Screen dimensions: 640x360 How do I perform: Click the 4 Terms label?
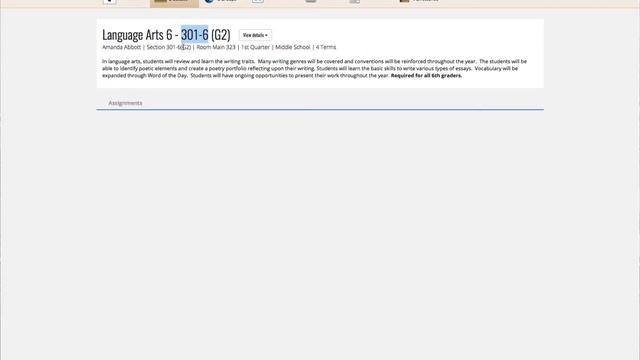326,47
